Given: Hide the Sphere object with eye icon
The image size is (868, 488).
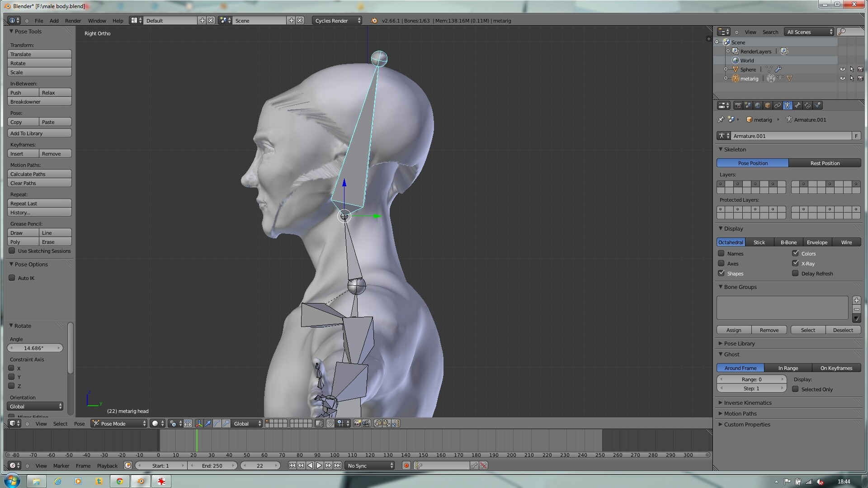Looking at the screenshot, I should [x=842, y=69].
